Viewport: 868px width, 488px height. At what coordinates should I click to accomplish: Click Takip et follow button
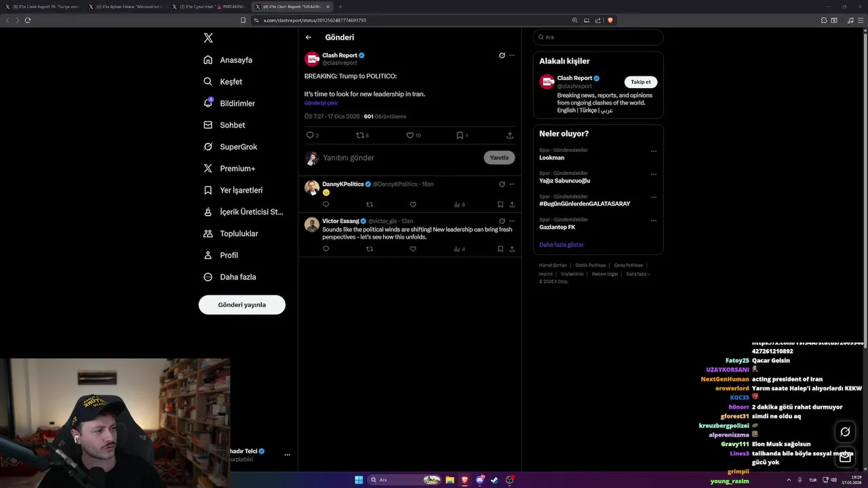[641, 82]
